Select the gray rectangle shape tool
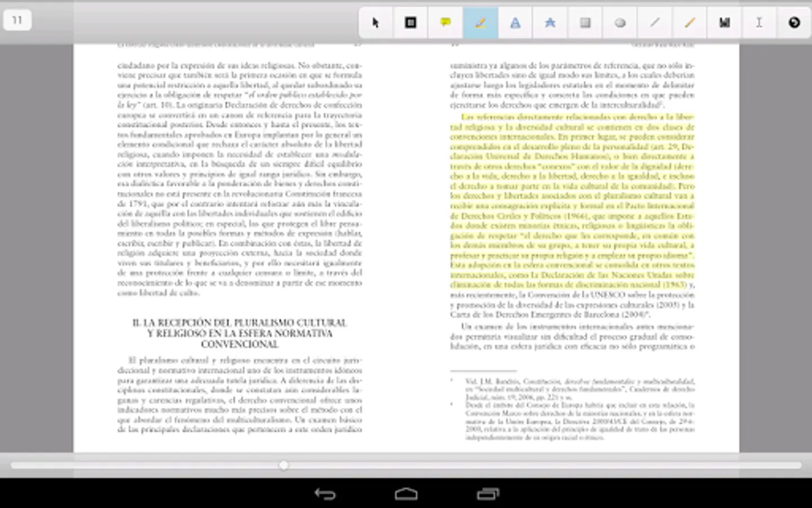The image size is (812, 508). click(x=585, y=23)
